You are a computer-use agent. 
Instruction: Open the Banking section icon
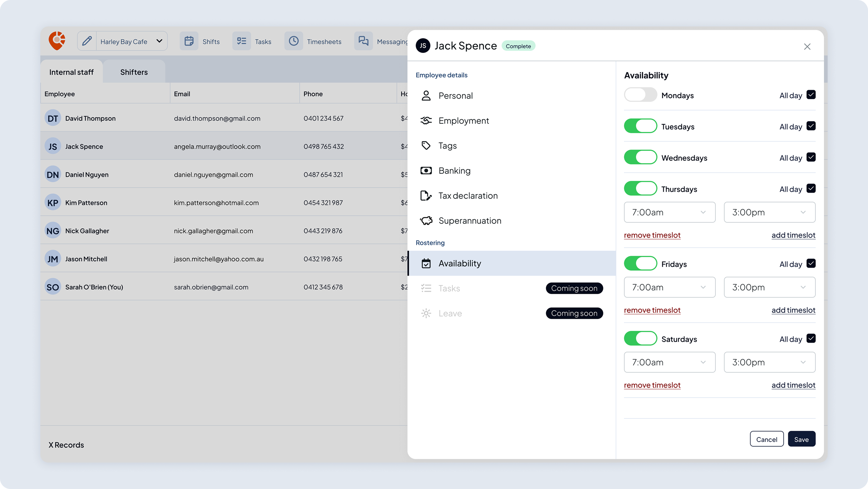[426, 170]
